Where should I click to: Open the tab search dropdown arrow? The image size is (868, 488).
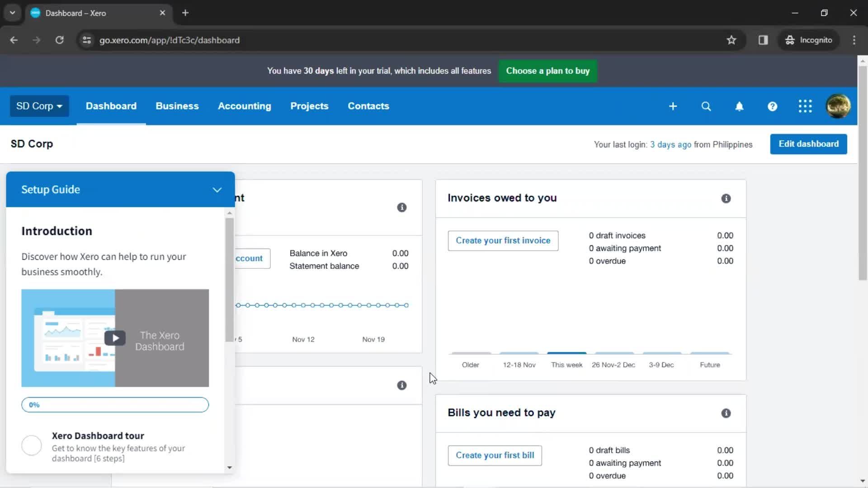point(12,13)
